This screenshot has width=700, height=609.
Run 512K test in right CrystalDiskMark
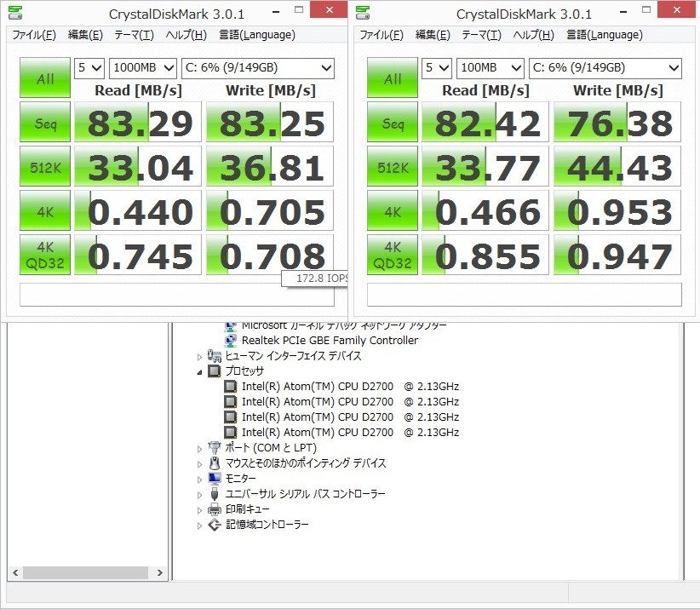click(x=393, y=166)
